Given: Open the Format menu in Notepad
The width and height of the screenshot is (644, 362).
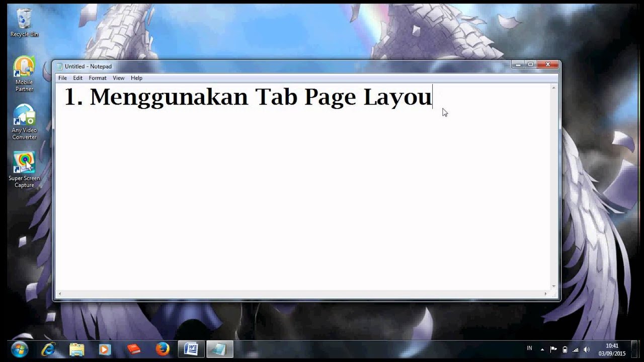Looking at the screenshot, I should [98, 78].
